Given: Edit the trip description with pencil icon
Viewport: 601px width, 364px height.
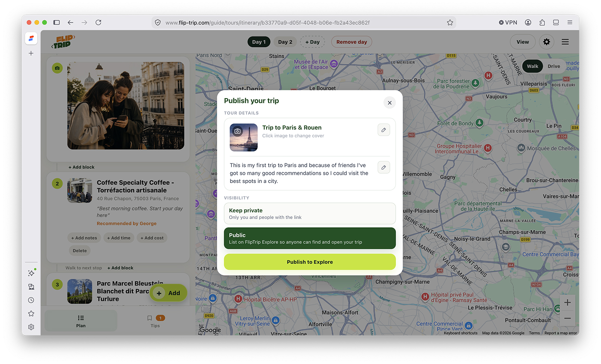Looking at the screenshot, I should click(x=384, y=167).
